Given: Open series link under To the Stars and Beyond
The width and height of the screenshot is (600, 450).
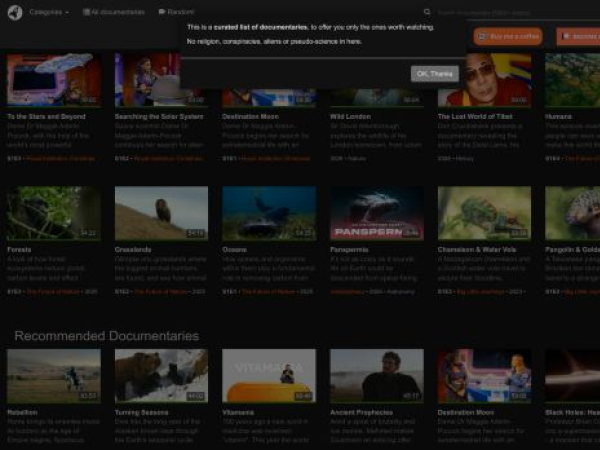Looking at the screenshot, I should point(60,158).
